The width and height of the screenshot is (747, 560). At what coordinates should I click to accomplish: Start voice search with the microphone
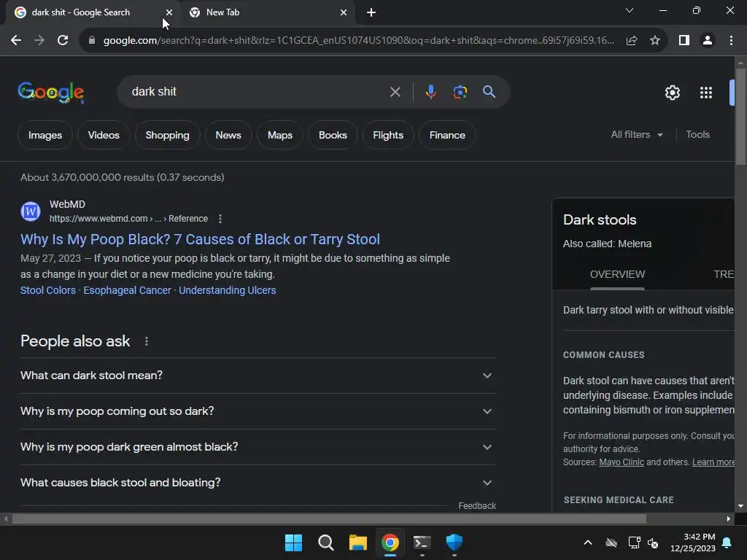[x=430, y=92]
